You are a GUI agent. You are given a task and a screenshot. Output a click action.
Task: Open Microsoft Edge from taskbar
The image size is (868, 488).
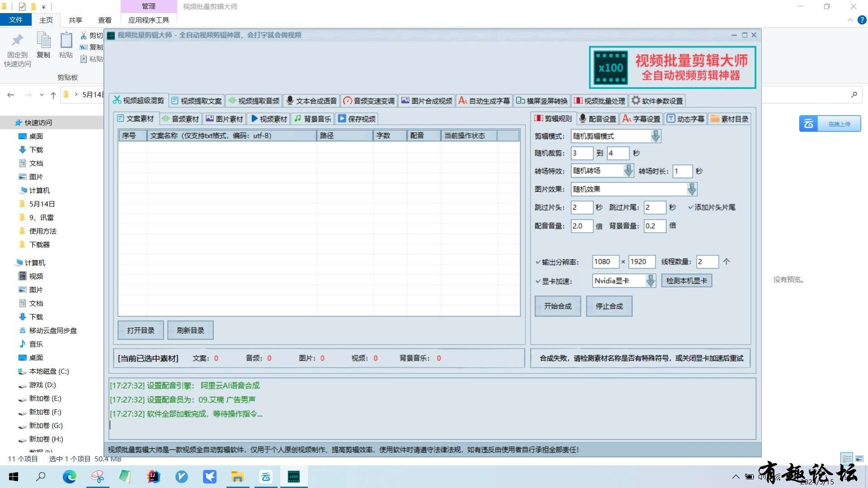tap(69, 477)
